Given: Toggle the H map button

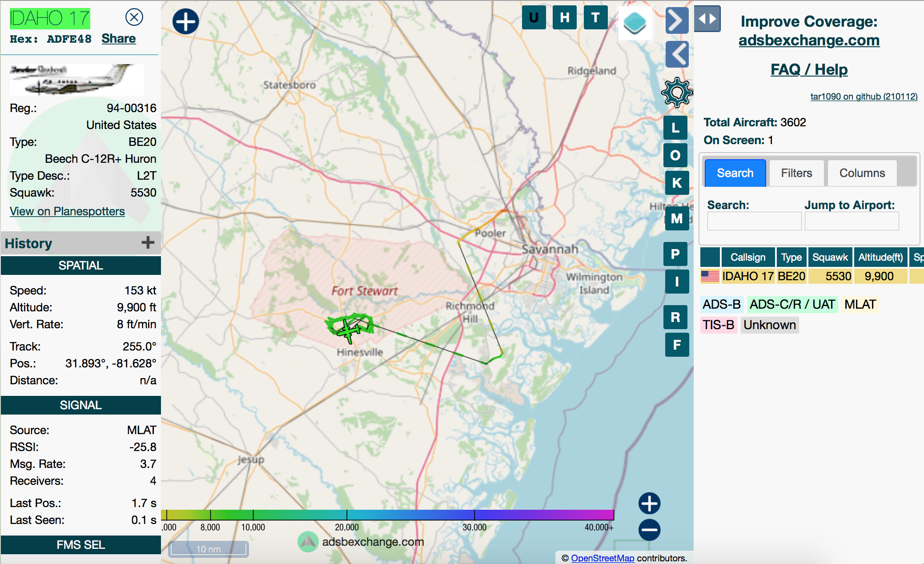Looking at the screenshot, I should tap(564, 18).
